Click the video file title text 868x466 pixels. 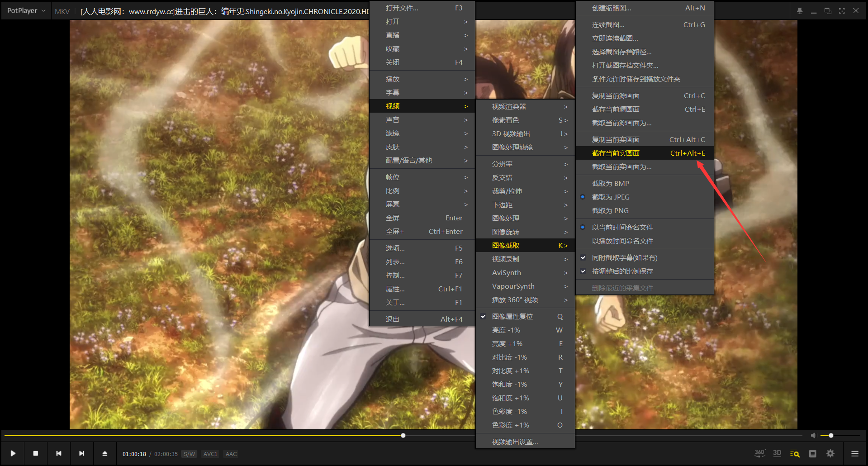pyautogui.click(x=225, y=11)
